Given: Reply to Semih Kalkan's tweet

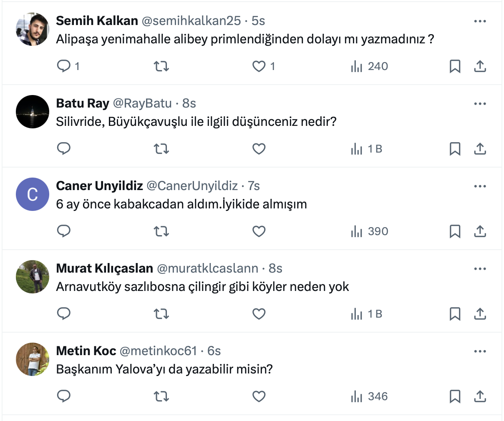Looking at the screenshot, I should [x=64, y=66].
